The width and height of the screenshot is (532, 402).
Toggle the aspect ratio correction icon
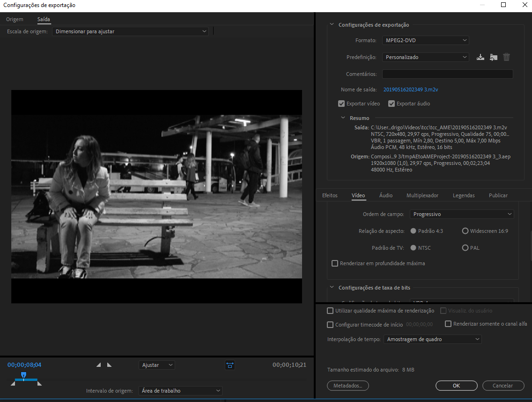[229, 365]
